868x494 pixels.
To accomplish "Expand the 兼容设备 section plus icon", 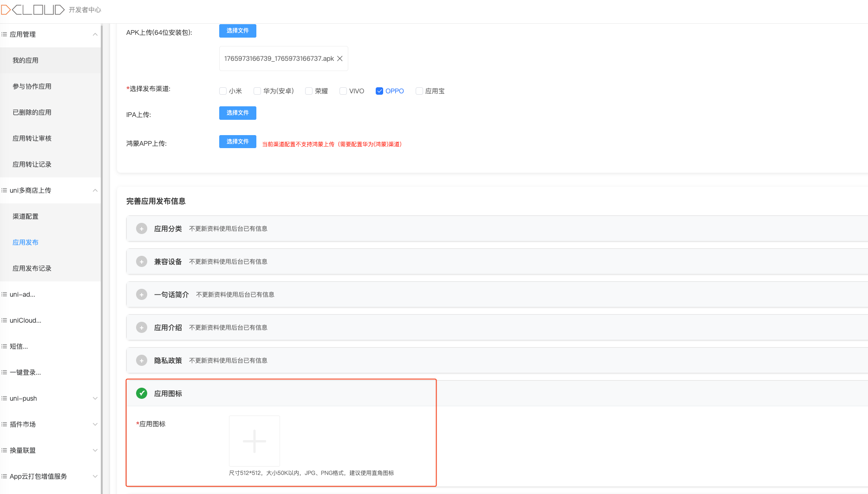I will click(142, 261).
